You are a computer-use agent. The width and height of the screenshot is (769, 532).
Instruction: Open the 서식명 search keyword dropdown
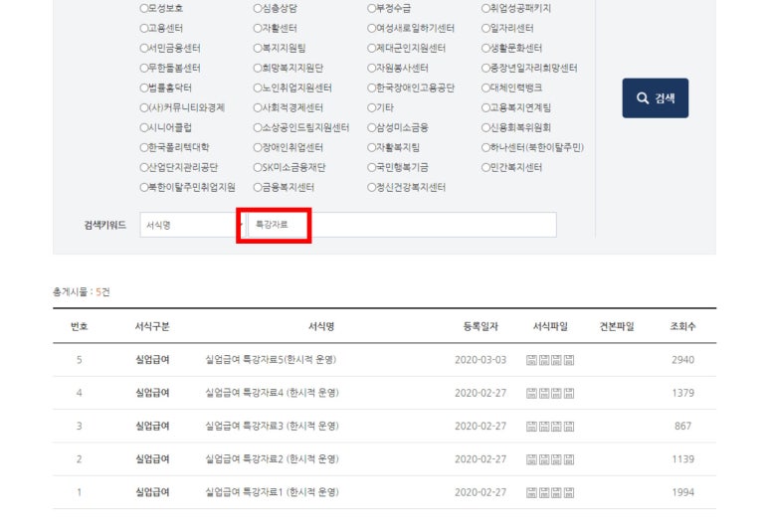(192, 225)
